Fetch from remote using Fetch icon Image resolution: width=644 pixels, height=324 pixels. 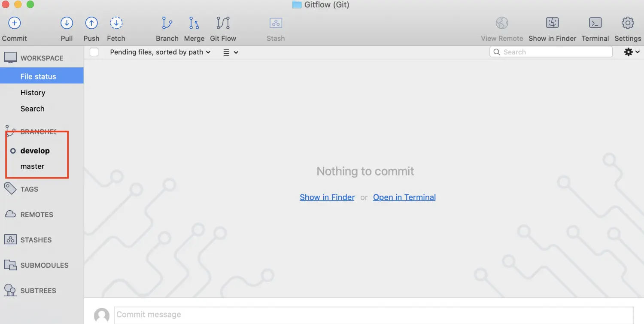[x=116, y=23]
